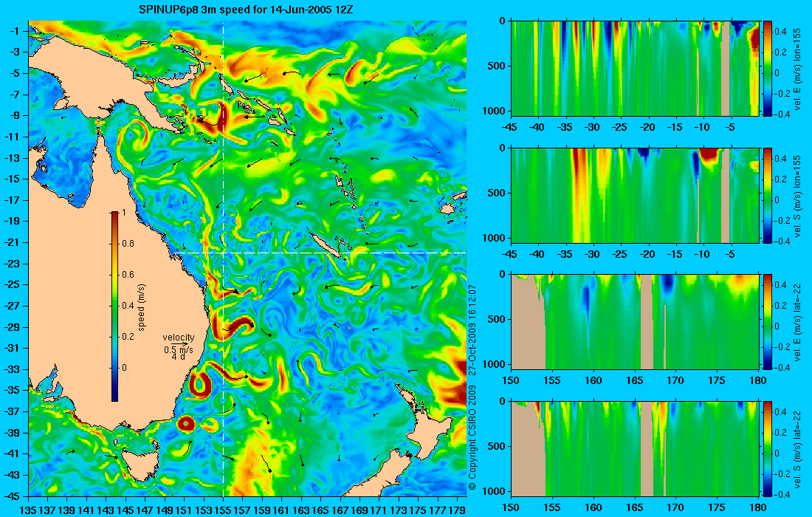Click the '-20' latitude tick of the second section panel
This screenshot has width=812, height=517.
click(648, 254)
